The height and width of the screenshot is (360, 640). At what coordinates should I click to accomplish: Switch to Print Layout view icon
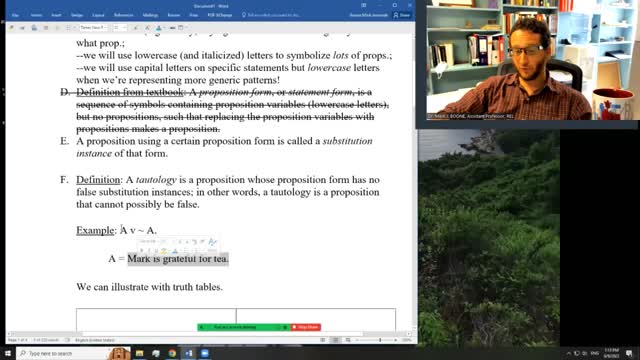[x=335, y=340]
